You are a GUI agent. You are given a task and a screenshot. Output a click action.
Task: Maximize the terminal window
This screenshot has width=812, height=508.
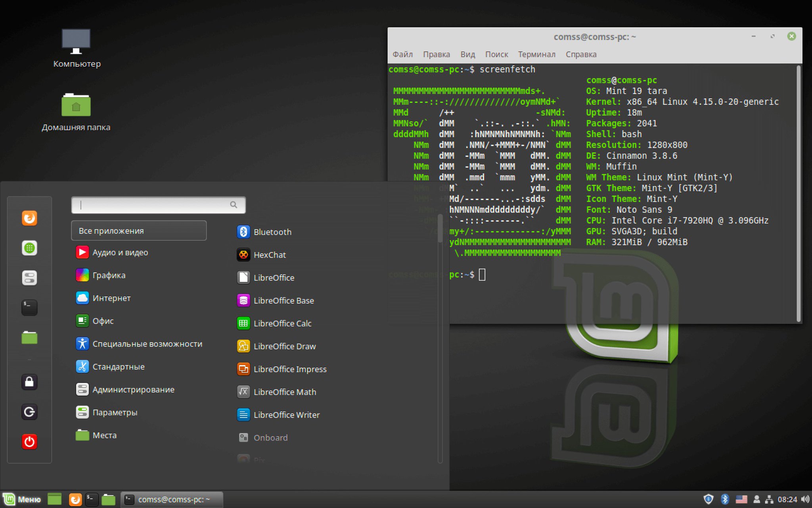pos(772,37)
